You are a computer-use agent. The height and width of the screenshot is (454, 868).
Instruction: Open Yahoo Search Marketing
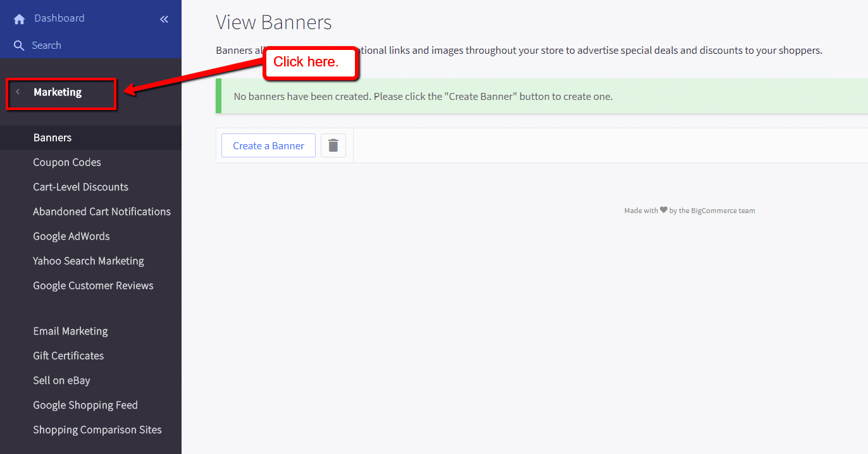tap(88, 261)
